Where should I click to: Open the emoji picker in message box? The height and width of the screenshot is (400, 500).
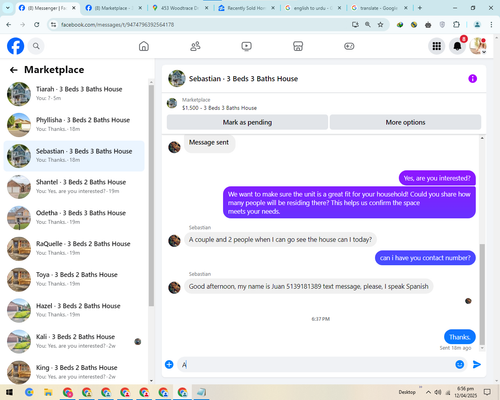460,364
